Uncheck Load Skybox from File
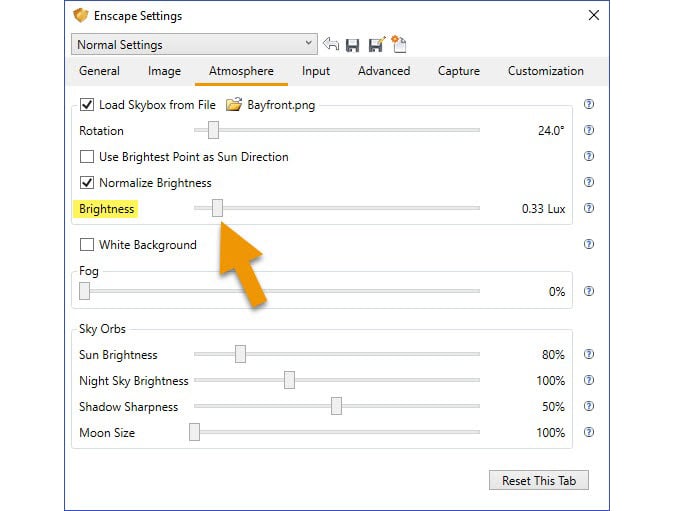Viewport: 676px width, 511px height. point(87,105)
